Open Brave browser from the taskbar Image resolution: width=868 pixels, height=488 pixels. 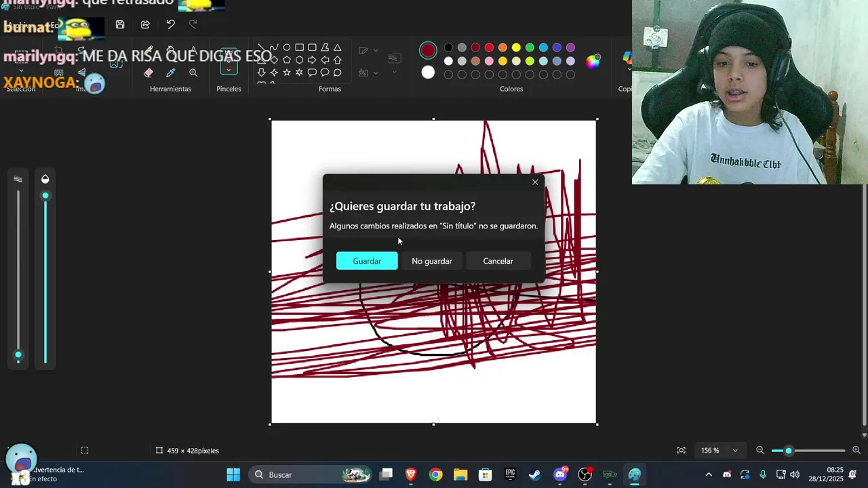coord(411,474)
